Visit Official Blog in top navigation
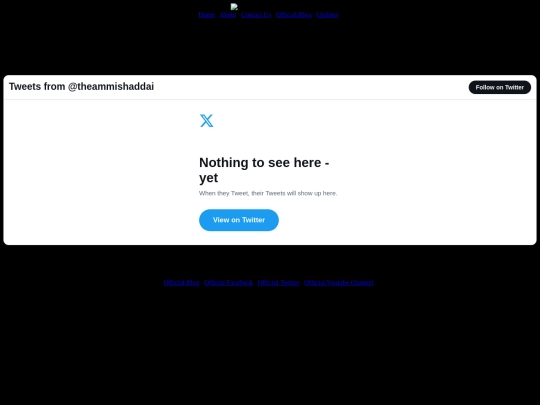The image size is (540, 405). [x=293, y=14]
